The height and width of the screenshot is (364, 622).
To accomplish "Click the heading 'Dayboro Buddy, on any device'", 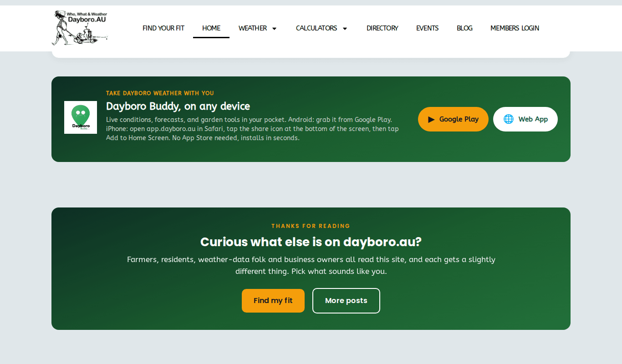I will click(178, 106).
